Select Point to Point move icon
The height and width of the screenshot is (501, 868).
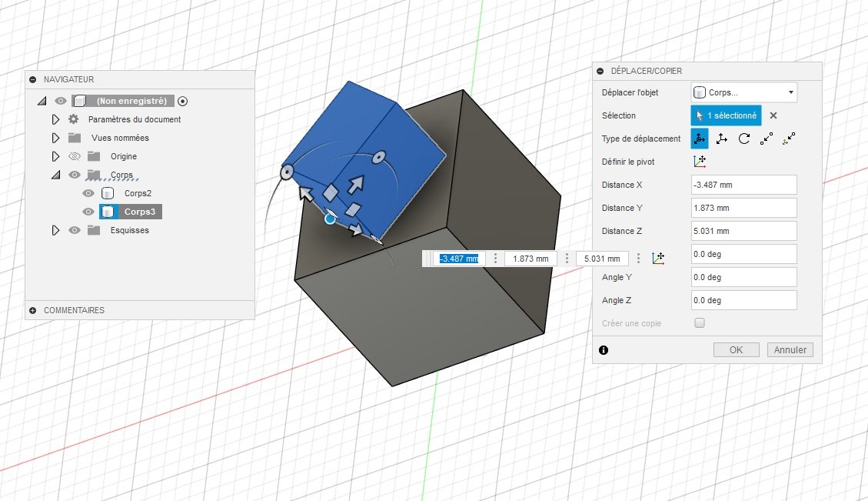tap(767, 139)
